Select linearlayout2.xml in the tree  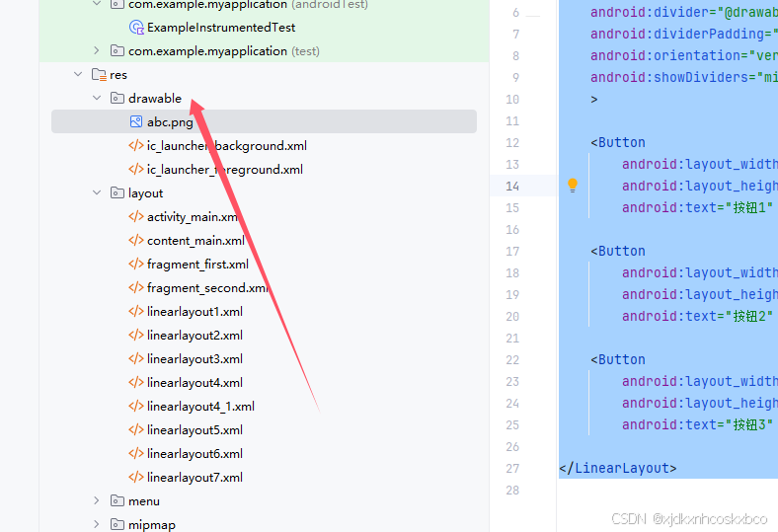195,336
